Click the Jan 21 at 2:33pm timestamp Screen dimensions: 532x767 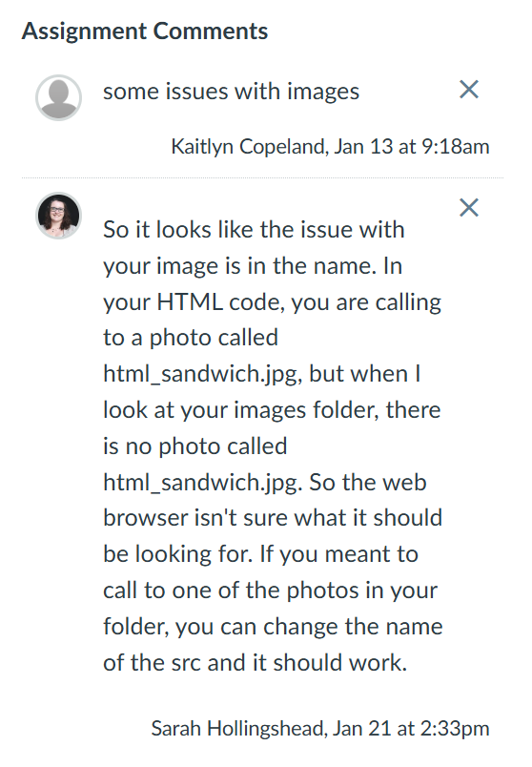pyautogui.click(x=411, y=728)
